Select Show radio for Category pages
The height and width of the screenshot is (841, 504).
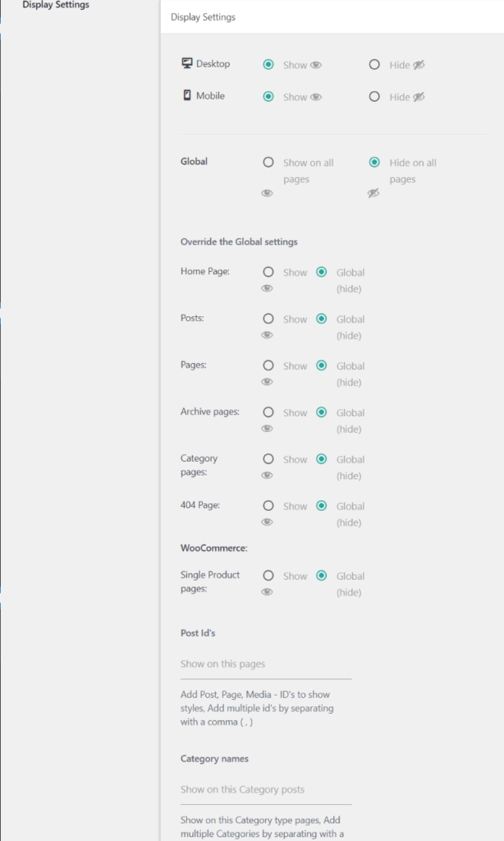point(268,460)
